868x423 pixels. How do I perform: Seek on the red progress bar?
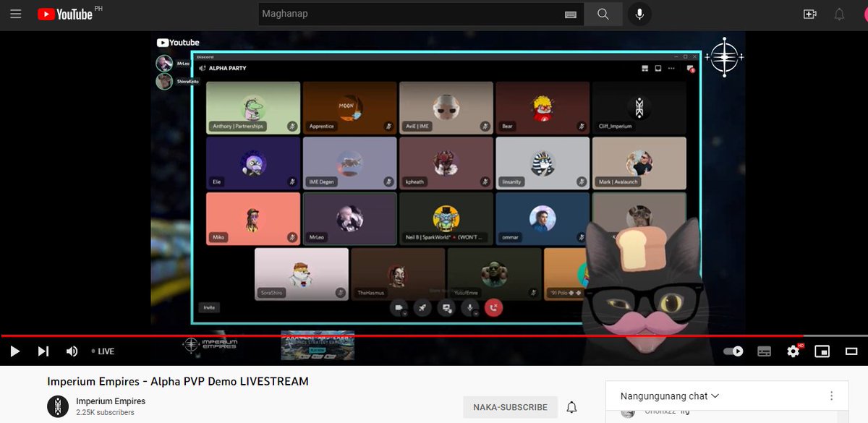434,336
